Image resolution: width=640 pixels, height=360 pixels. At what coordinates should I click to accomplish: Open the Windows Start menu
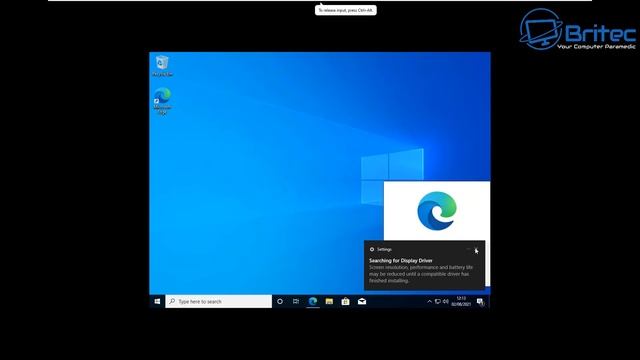(157, 302)
